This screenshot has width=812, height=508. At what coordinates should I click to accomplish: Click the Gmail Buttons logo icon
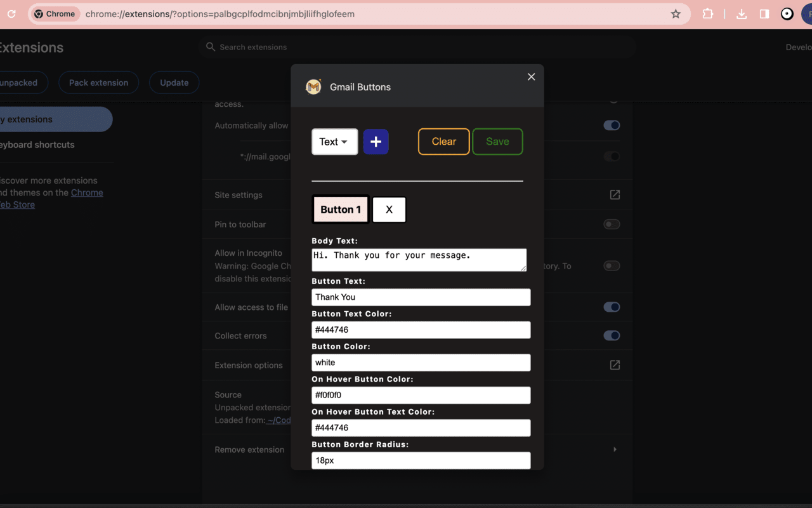[x=313, y=87]
